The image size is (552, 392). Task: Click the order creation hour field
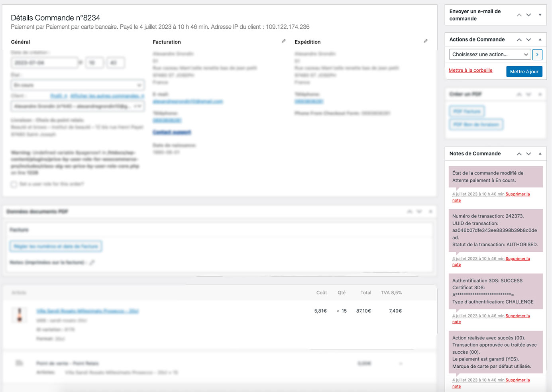(94, 63)
